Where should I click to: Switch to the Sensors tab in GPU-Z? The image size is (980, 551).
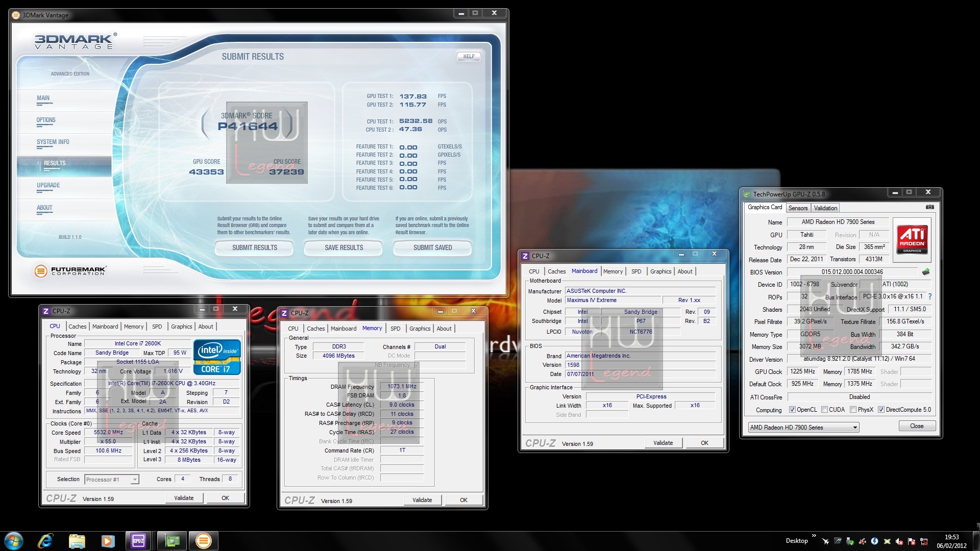(798, 208)
